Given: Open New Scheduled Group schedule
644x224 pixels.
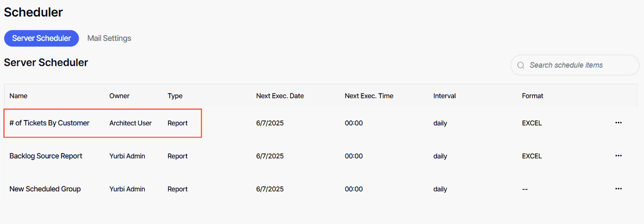Looking at the screenshot, I should pos(45,189).
